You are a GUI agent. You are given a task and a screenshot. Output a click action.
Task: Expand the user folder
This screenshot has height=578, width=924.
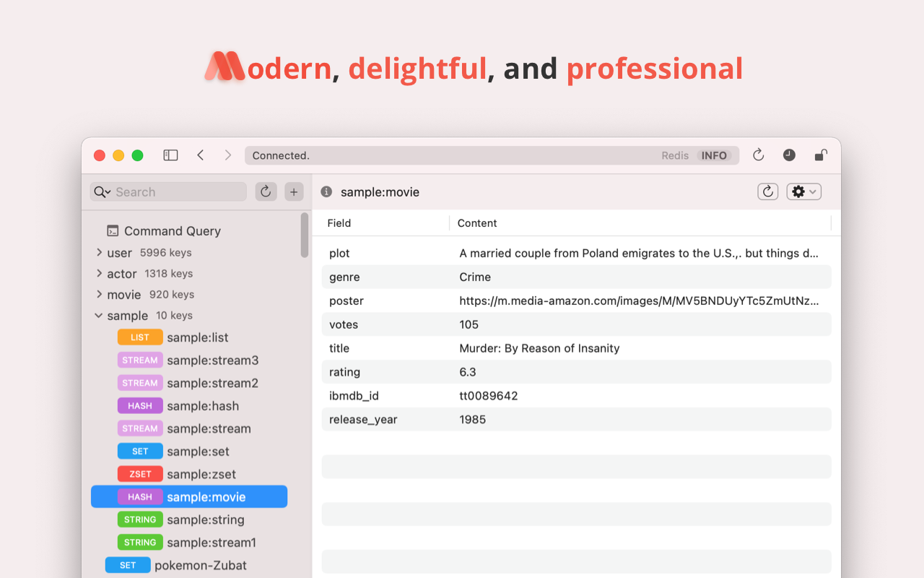coord(99,253)
